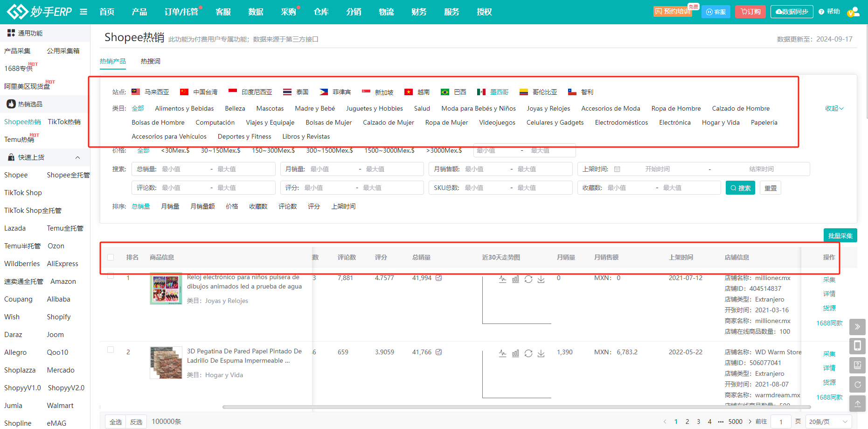Open the user avatar icon at top right
868x429 pixels.
[853, 12]
